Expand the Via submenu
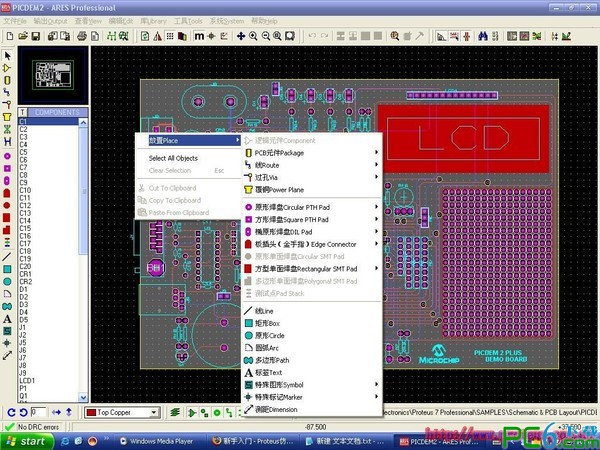Image resolution: width=600 pixels, height=450 pixels. click(x=376, y=177)
